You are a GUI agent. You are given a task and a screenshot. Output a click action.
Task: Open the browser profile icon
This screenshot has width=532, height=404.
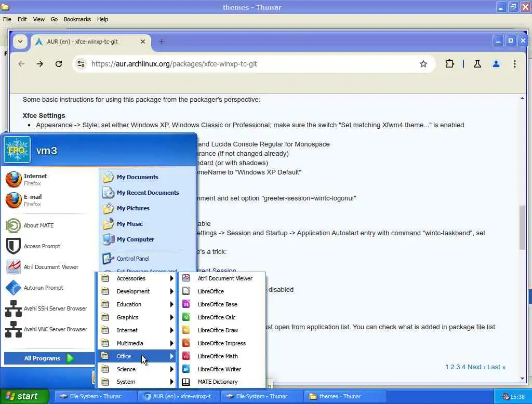coord(496,64)
